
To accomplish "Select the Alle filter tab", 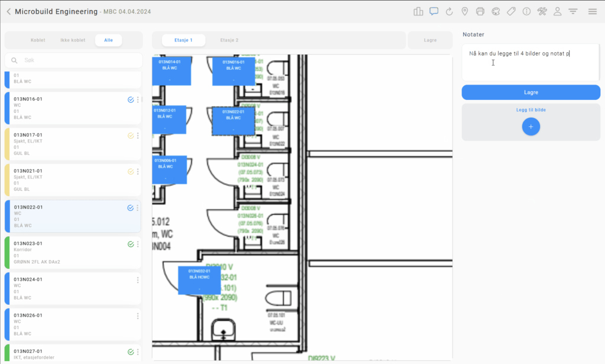I will (x=109, y=40).
